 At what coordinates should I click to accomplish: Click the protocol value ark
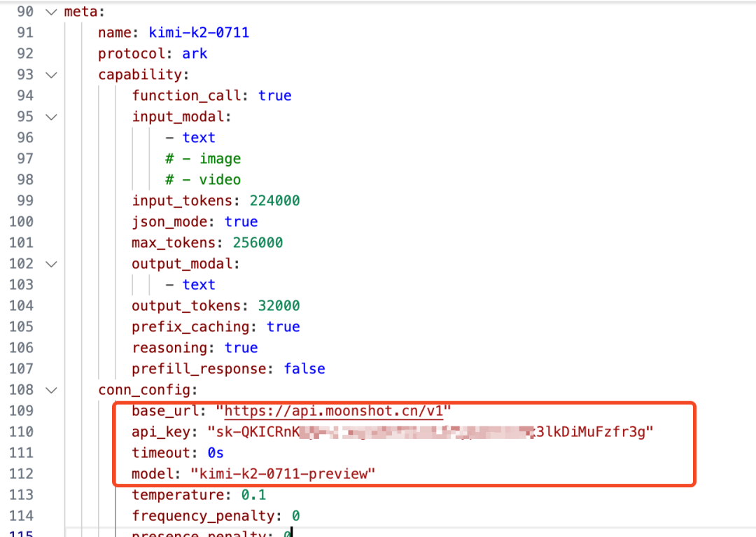pos(195,54)
